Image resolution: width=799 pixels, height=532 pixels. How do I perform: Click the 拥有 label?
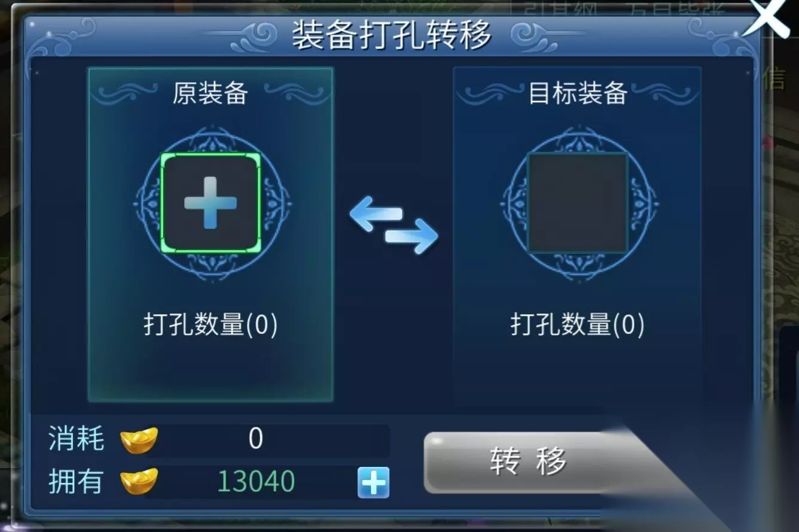coord(76,481)
